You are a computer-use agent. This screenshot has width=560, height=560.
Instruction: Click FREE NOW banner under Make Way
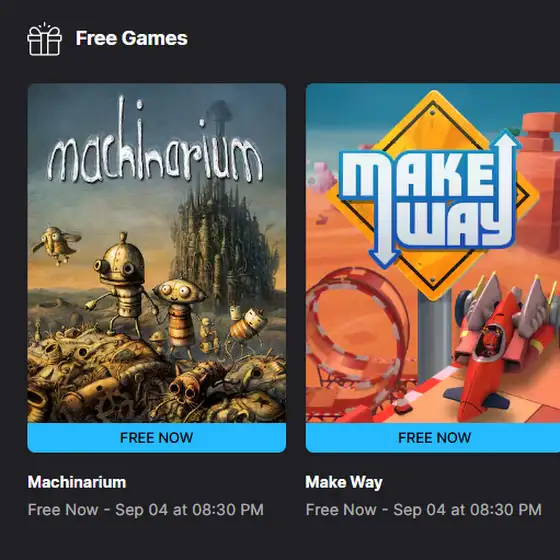click(433, 438)
